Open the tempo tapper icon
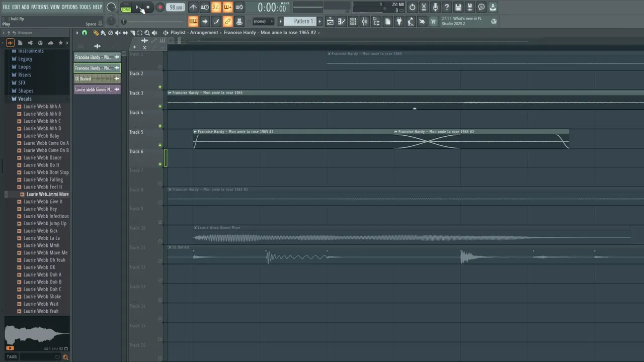 410,21
